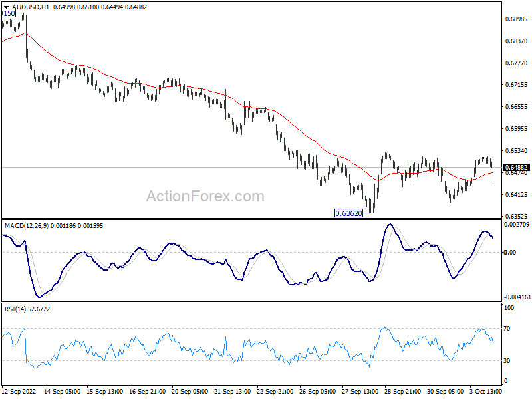Click the 30 Sep 05:00 time label
Viewport: 532px width, 399px height.
tap(446, 392)
